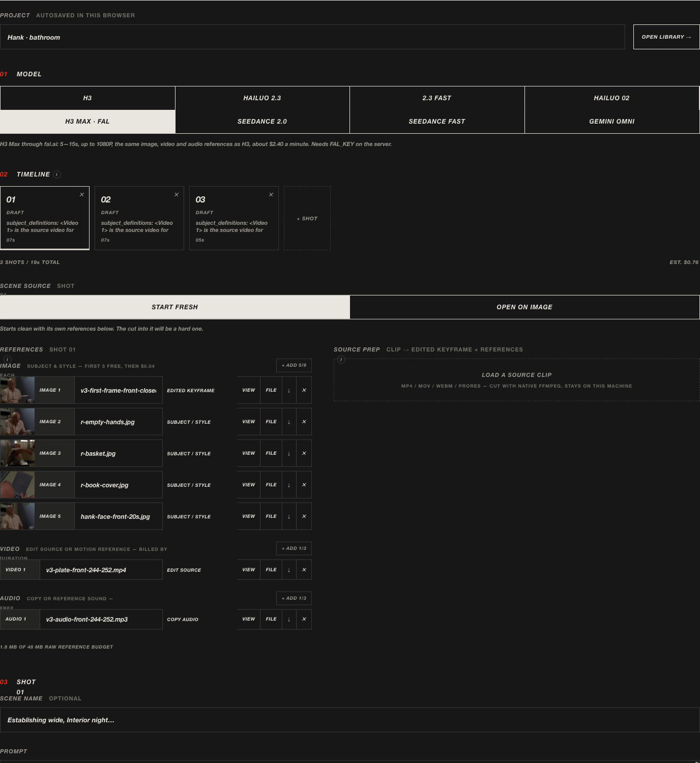
Task: Add another image reference (5/9)
Action: pos(294,365)
